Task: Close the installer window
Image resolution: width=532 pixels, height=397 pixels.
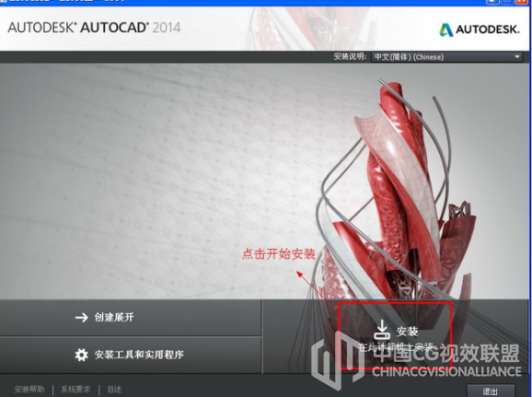Action: point(522,1)
